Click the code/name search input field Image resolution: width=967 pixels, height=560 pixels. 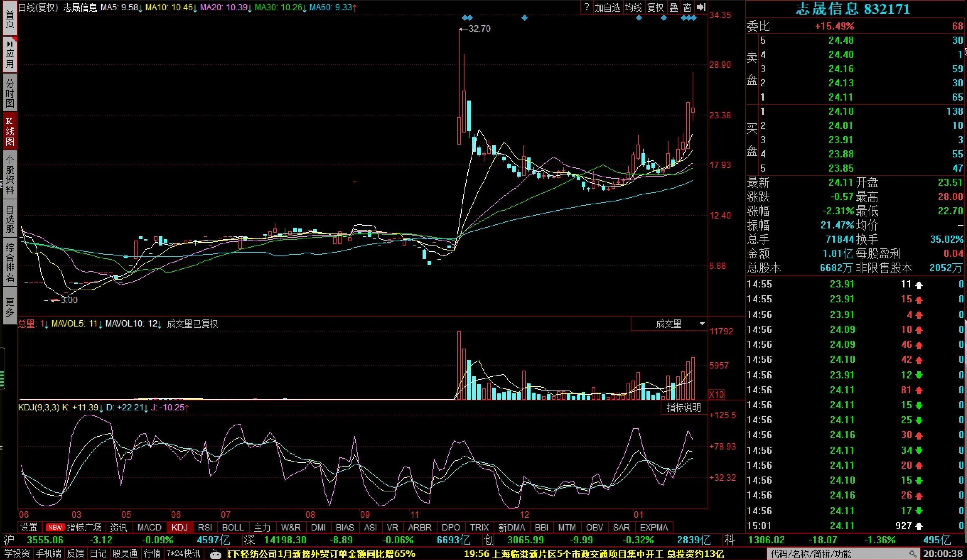[837, 554]
